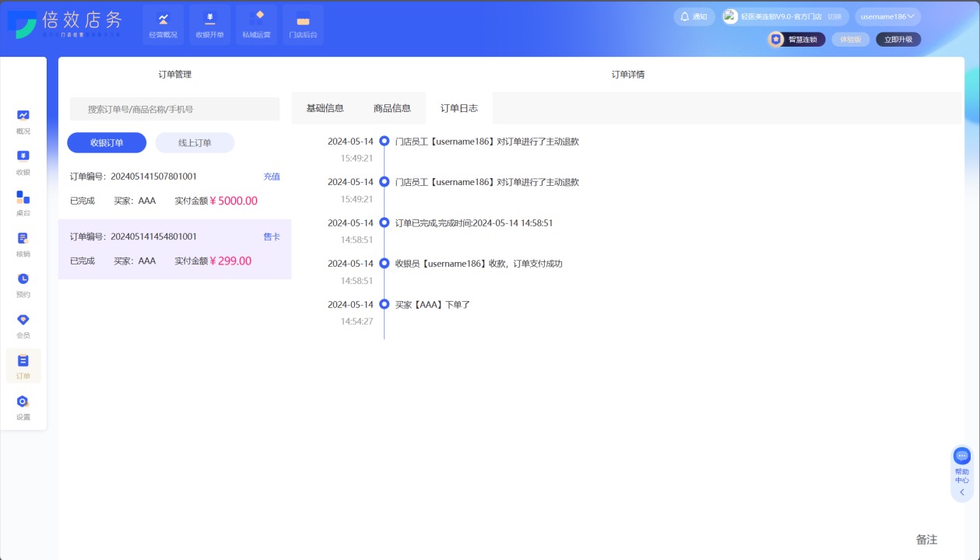This screenshot has width=980, height=560.
Task: Switch to the 基础信息 tab
Action: [325, 108]
